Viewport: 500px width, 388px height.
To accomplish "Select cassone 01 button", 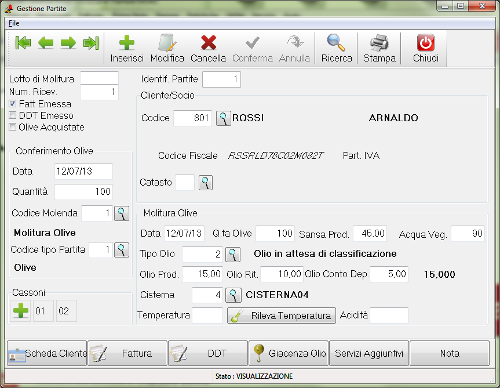I will point(43,311).
